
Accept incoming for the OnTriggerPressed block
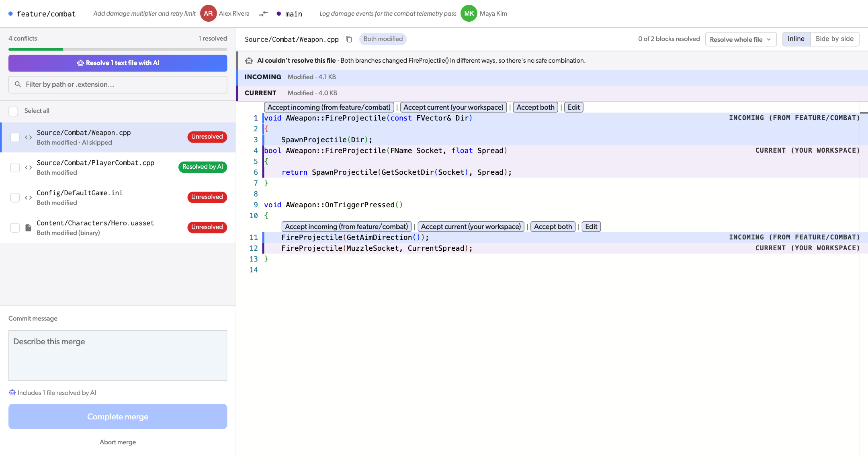pyautogui.click(x=346, y=227)
